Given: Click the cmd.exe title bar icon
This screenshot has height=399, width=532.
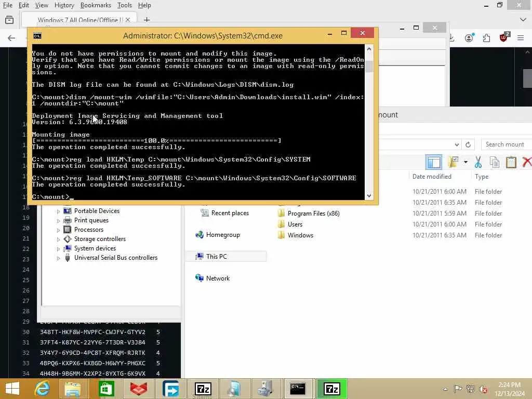Looking at the screenshot, I should tap(37, 36).
